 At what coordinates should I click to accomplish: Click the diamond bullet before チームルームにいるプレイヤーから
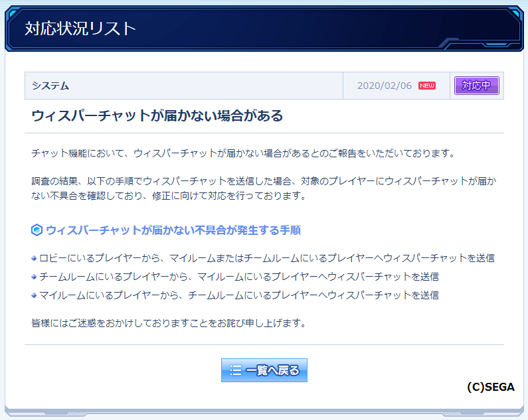point(34,277)
